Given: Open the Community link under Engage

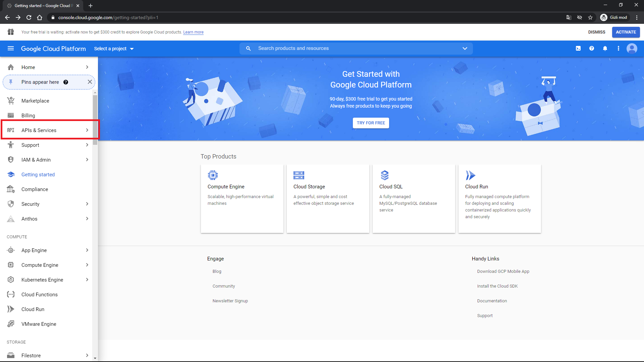Looking at the screenshot, I should pyautogui.click(x=224, y=286).
